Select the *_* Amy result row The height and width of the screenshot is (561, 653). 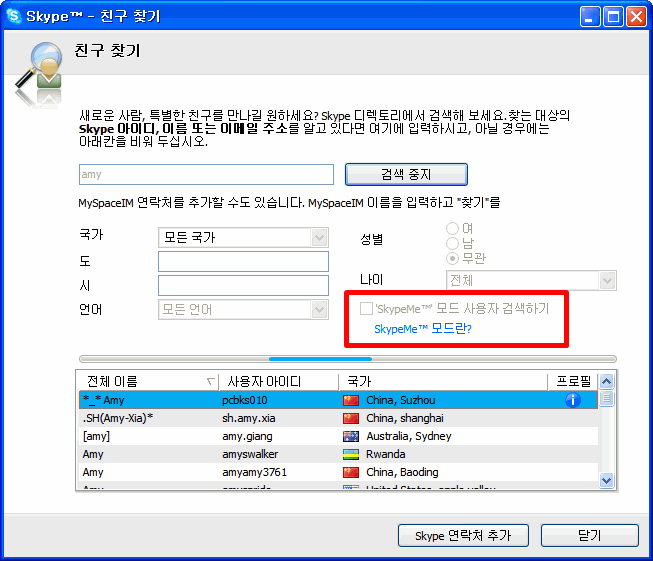(x=338, y=400)
